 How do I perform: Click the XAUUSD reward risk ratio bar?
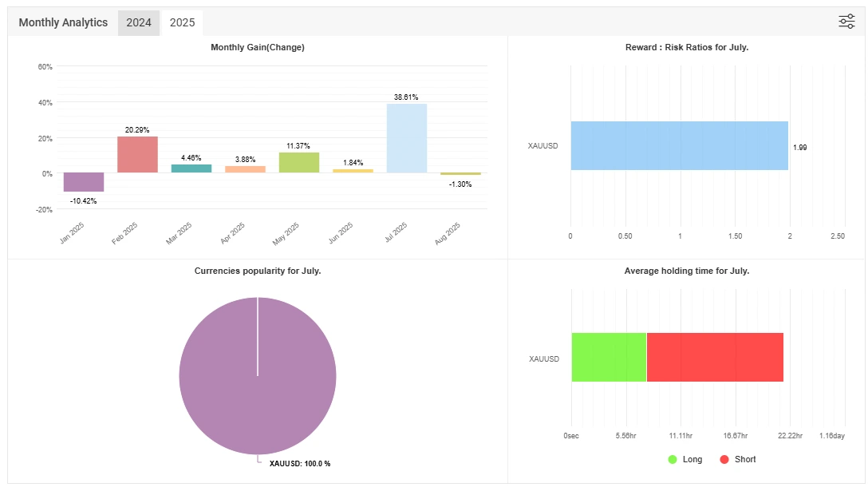click(x=679, y=146)
